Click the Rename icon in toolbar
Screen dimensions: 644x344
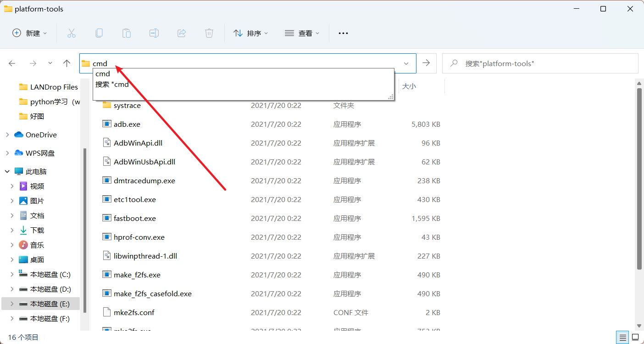click(x=154, y=33)
